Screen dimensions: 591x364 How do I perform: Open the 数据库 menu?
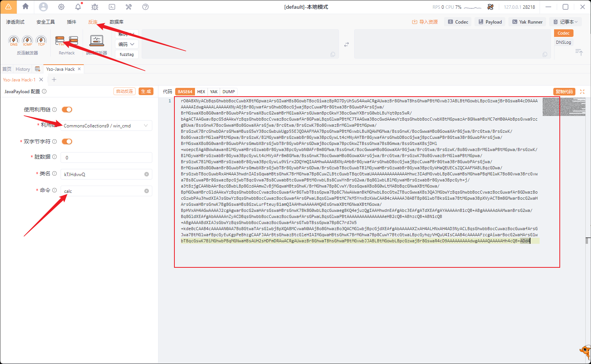coord(117,22)
